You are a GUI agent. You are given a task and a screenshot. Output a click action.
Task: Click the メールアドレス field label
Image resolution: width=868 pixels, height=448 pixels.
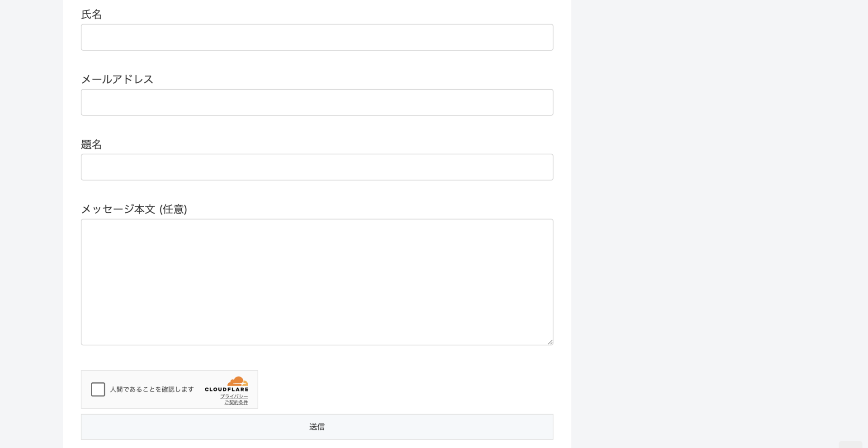(x=117, y=79)
